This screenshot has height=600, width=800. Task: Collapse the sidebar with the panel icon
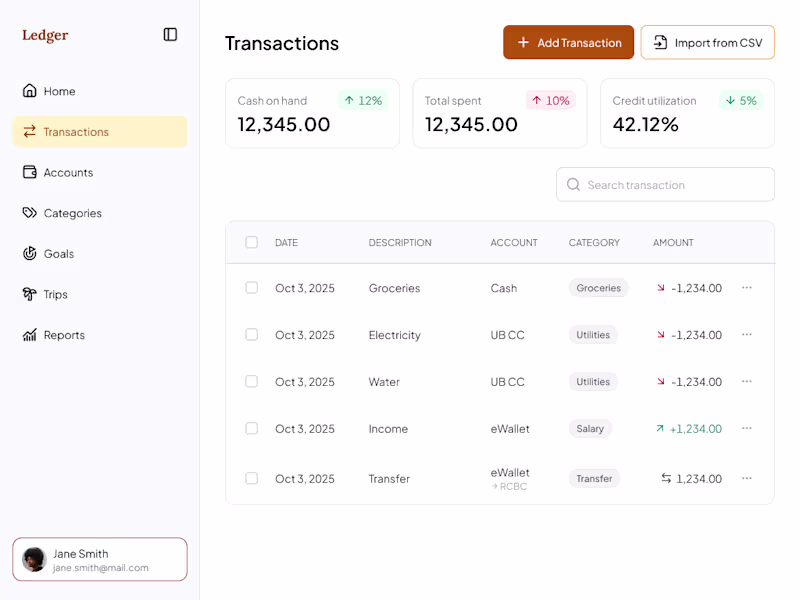(170, 34)
